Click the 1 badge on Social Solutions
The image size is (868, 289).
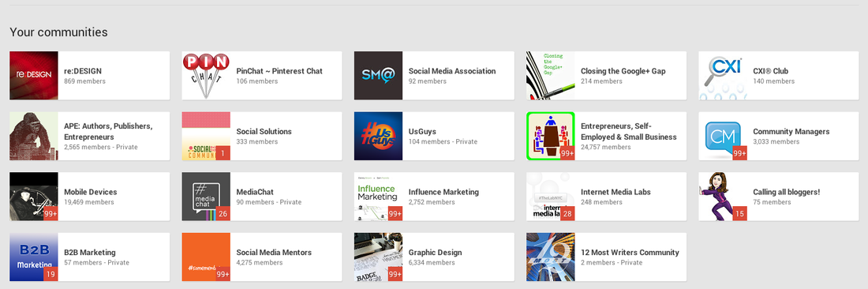tap(223, 153)
